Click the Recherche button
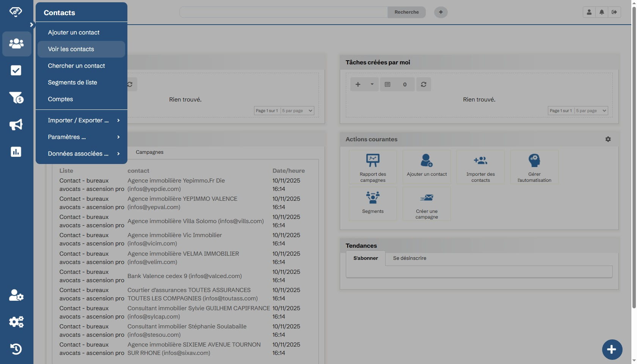This screenshot has width=637, height=364. [x=406, y=12]
